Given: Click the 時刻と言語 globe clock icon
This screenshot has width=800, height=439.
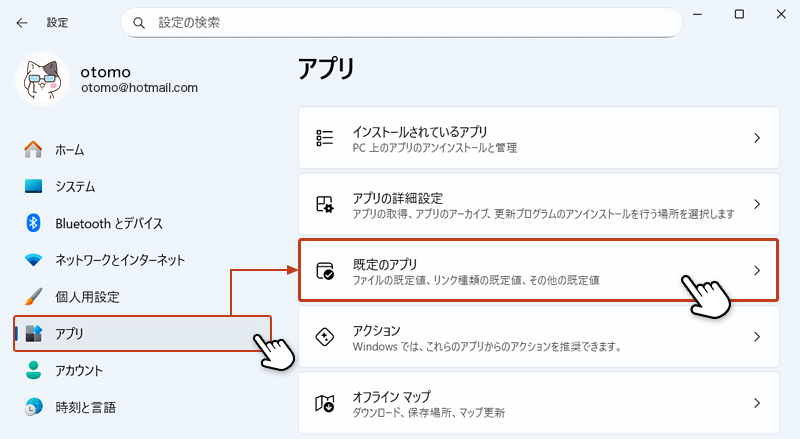Looking at the screenshot, I should coord(33,407).
